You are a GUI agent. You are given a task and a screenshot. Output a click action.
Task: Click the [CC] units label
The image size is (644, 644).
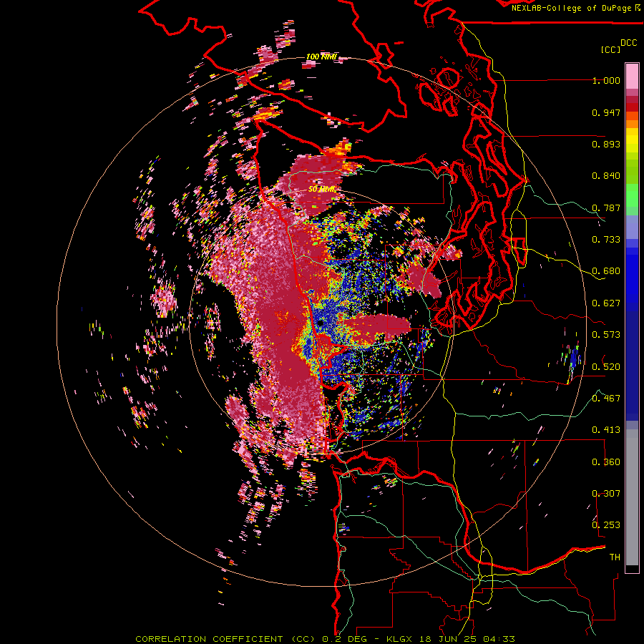point(610,49)
